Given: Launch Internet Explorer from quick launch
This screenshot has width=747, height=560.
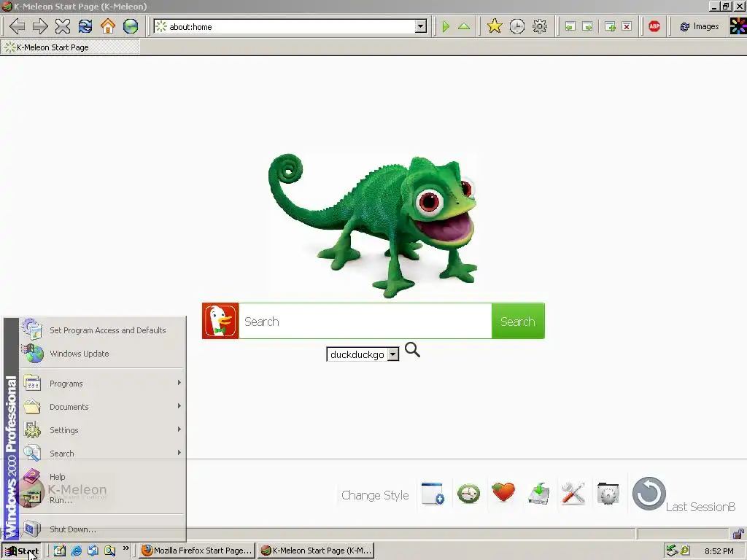Looking at the screenshot, I should [x=76, y=551].
